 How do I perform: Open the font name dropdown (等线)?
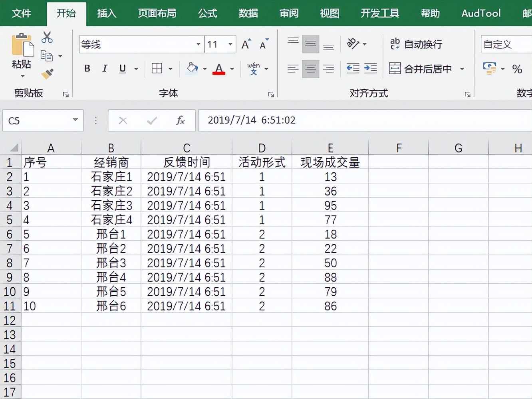coord(199,44)
